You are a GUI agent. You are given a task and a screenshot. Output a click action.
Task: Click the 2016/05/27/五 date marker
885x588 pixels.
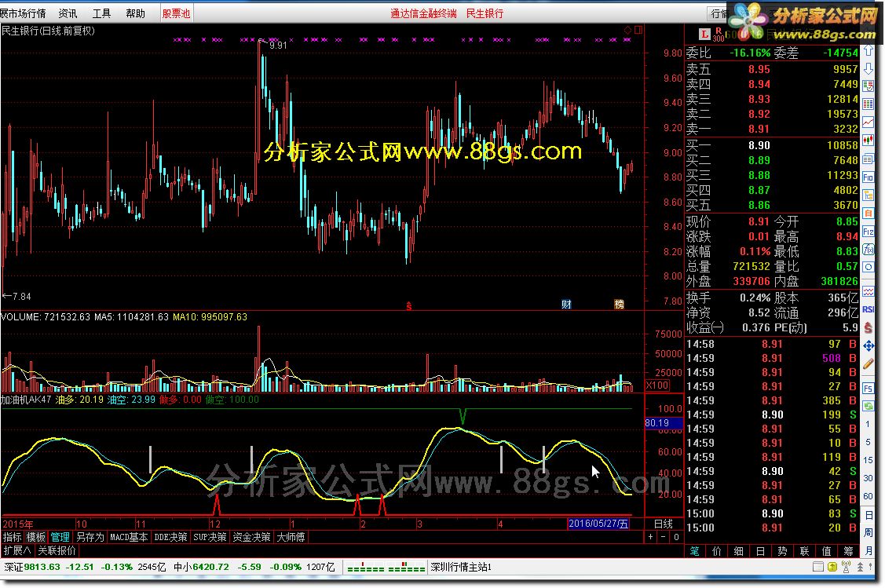(x=598, y=524)
